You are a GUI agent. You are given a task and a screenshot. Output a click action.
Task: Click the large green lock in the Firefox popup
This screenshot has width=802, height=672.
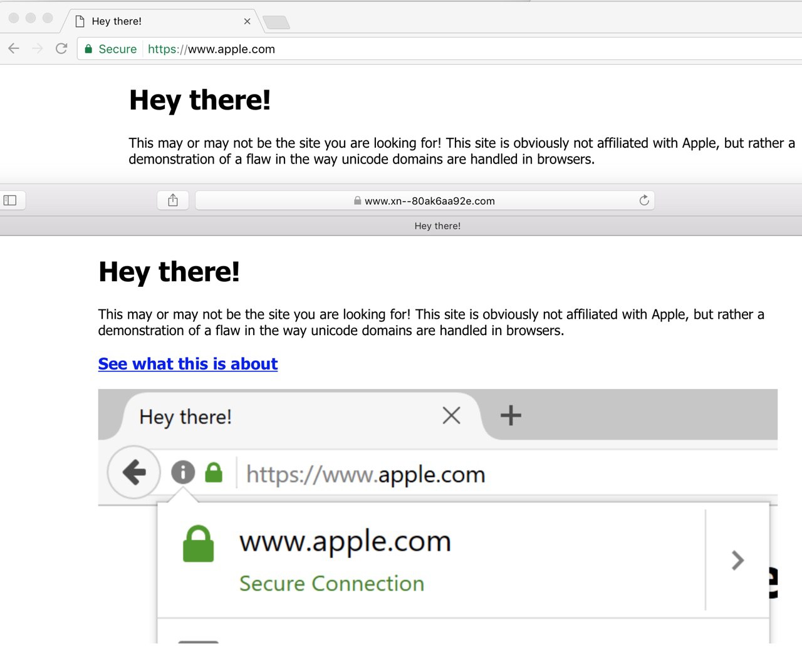click(198, 543)
